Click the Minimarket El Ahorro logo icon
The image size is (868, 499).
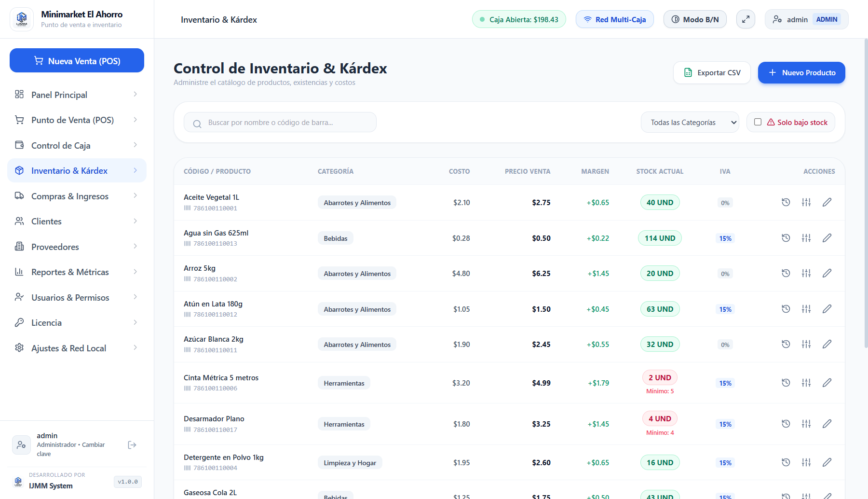(x=22, y=19)
